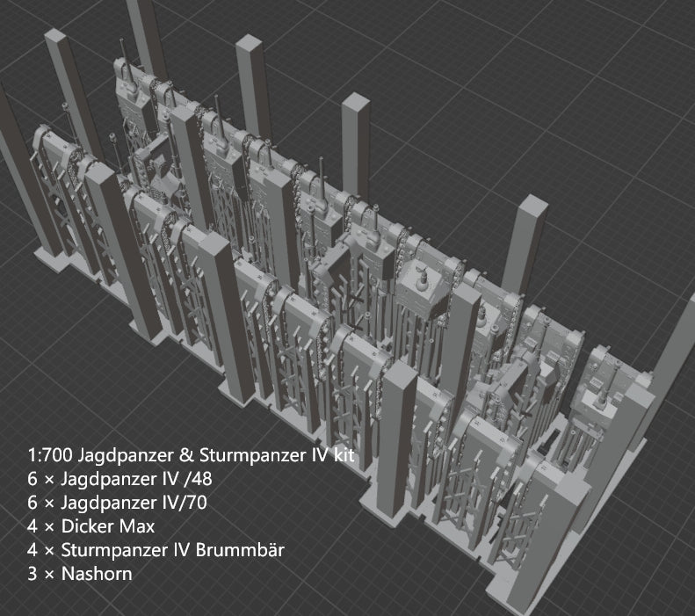Click the kit title text line

coord(196,456)
